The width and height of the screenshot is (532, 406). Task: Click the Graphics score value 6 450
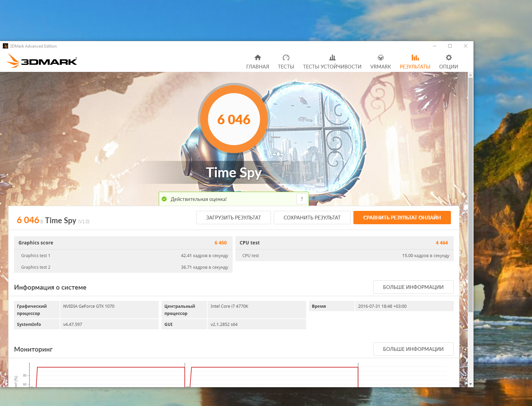221,243
